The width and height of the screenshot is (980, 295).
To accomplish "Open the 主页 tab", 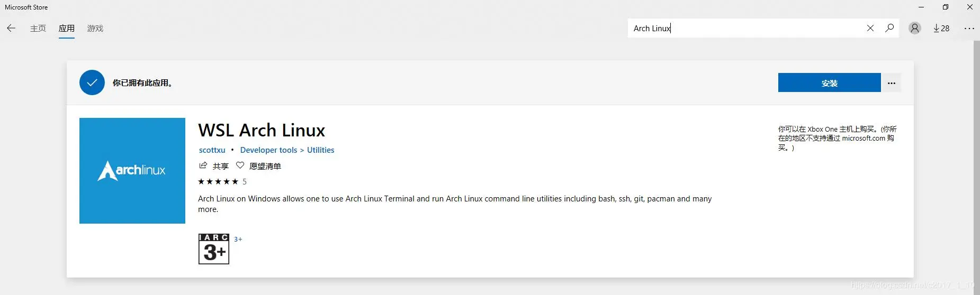I will 38,29.
